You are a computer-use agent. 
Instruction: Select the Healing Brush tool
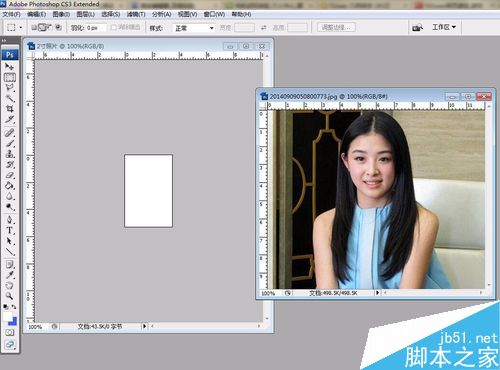(9, 133)
